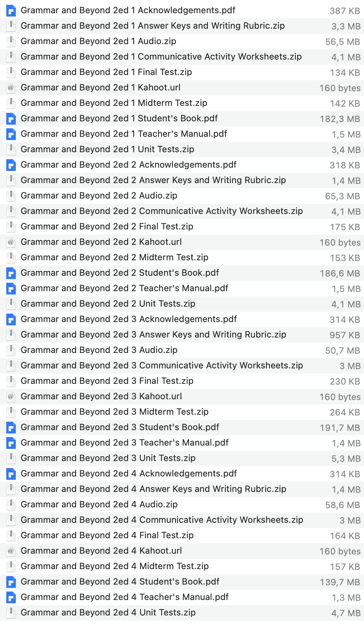Click the 65,3 MB size value

(x=343, y=196)
